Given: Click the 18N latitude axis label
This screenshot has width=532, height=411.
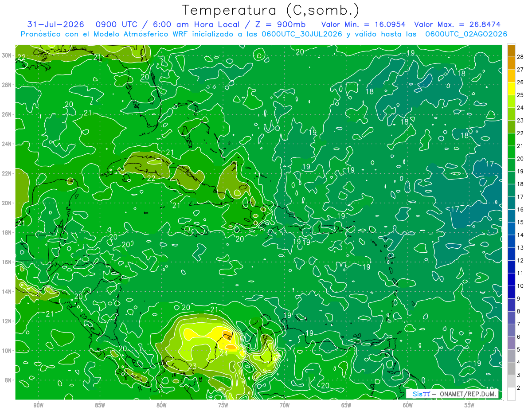Looking at the screenshot, I should coord(8,232).
